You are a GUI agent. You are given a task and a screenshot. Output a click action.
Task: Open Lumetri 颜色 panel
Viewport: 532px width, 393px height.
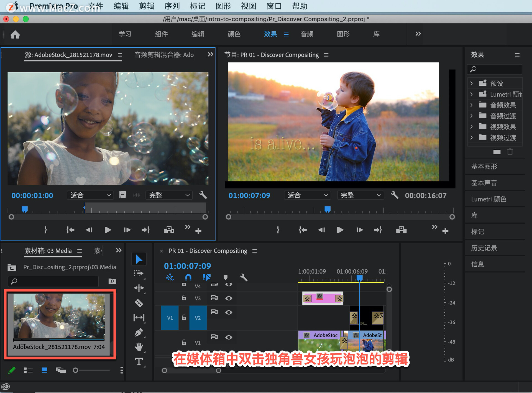489,199
